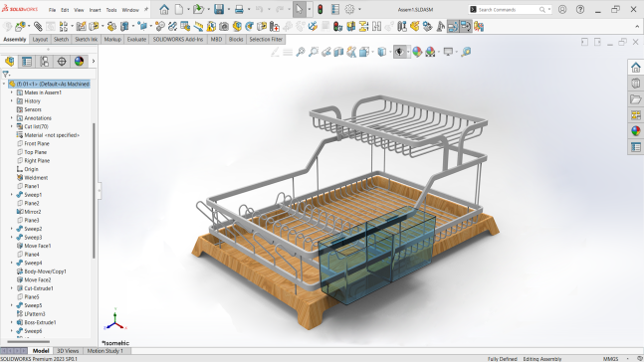Show more manager tabs chevron

tap(94, 62)
